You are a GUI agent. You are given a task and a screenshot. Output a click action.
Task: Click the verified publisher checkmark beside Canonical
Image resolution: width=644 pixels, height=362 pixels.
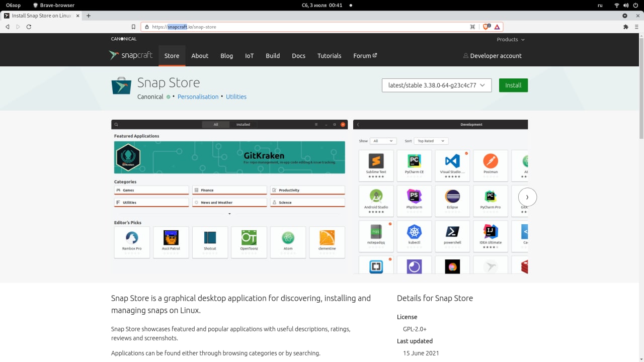[169, 97]
